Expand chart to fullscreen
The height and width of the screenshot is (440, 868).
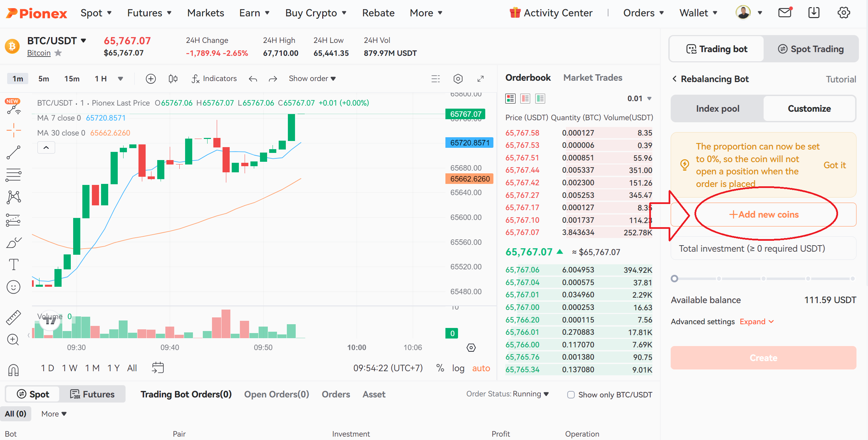pyautogui.click(x=480, y=79)
